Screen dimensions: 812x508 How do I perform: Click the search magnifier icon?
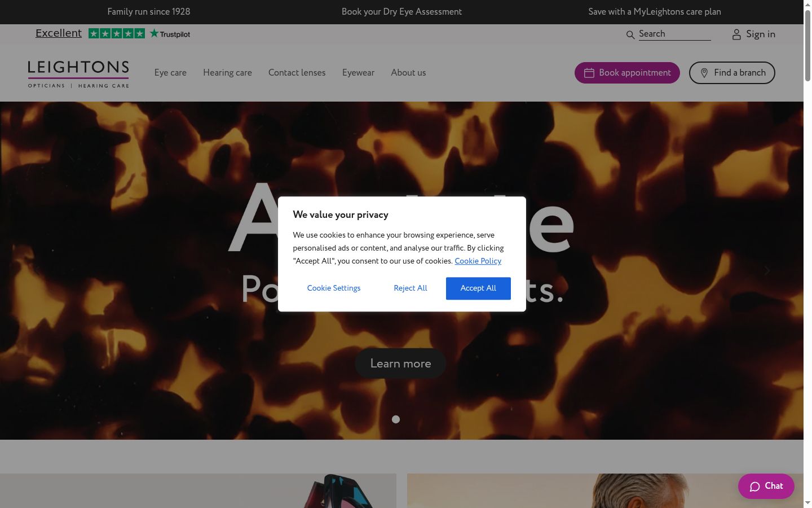(x=630, y=35)
